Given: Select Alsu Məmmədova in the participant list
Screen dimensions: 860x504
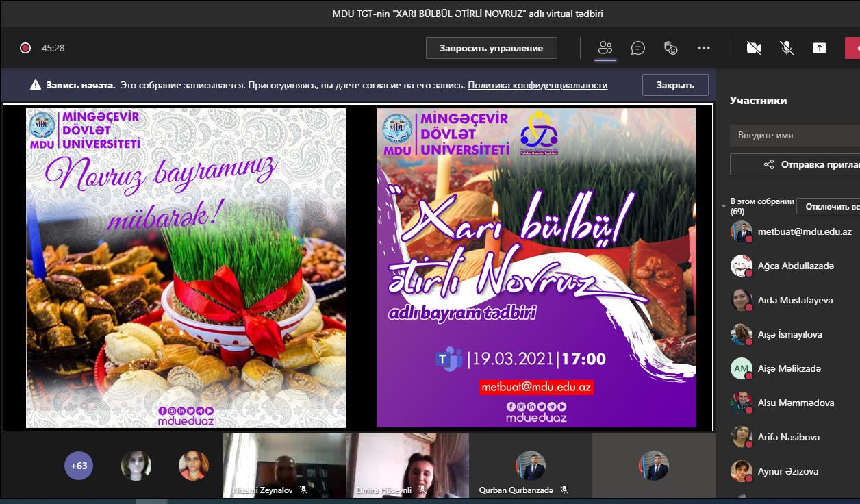Looking at the screenshot, I should [x=785, y=403].
